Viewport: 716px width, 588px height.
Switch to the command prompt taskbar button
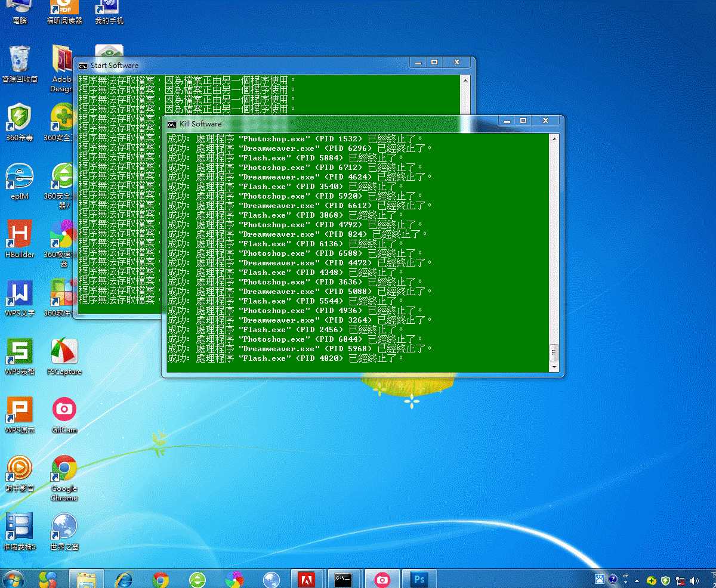[343, 578]
